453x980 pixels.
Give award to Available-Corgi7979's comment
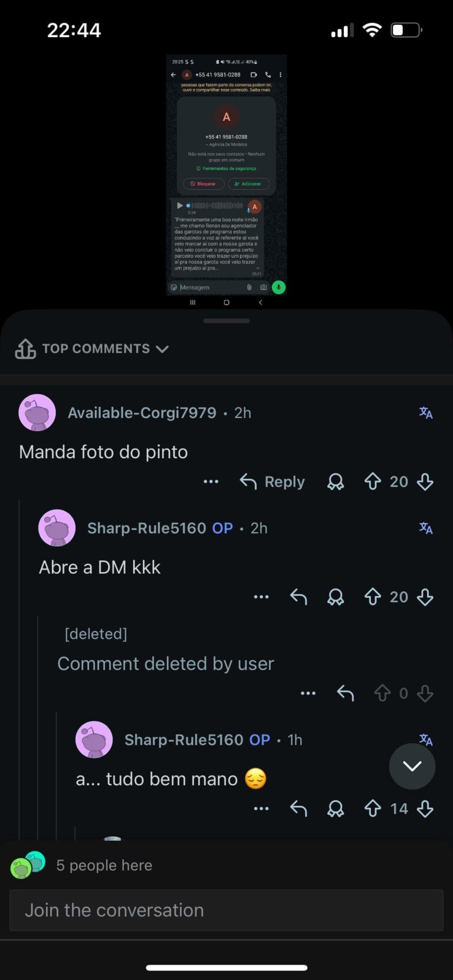click(x=336, y=482)
